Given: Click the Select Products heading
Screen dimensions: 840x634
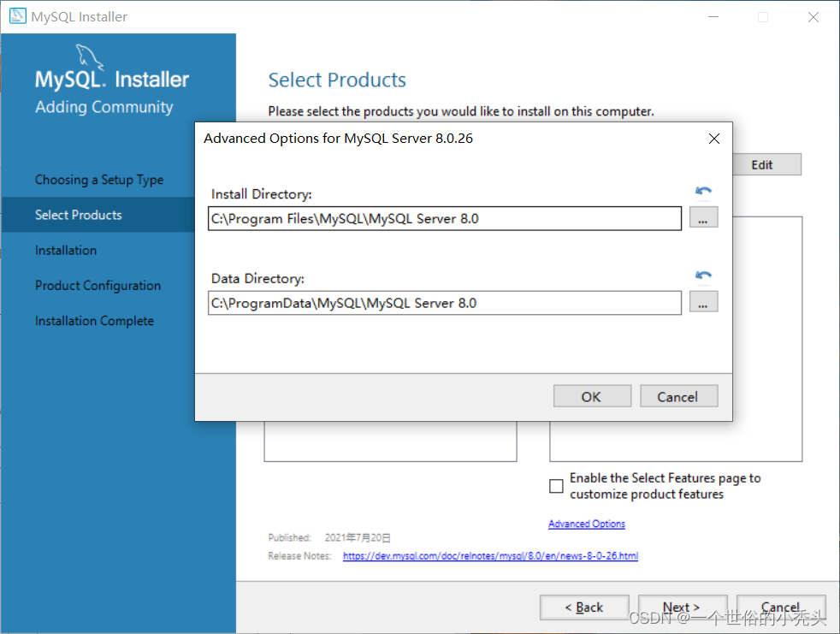Looking at the screenshot, I should (x=337, y=80).
